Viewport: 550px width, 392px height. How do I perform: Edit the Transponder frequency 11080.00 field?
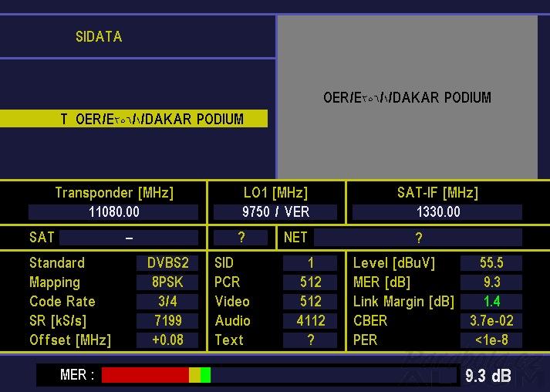click(x=113, y=212)
